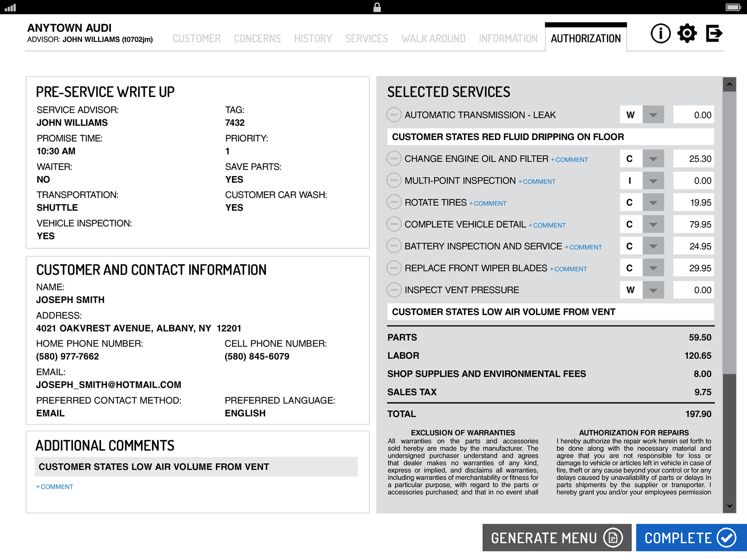The width and height of the screenshot is (747, 560).
Task: Open settings gear icon
Action: click(687, 33)
